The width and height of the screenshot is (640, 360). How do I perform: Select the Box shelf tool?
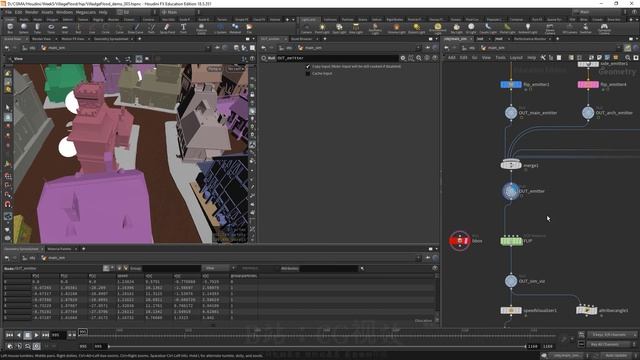tap(10, 28)
